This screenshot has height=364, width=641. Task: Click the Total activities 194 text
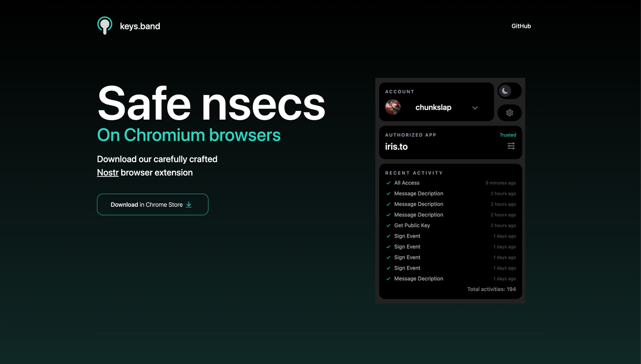pyautogui.click(x=491, y=289)
